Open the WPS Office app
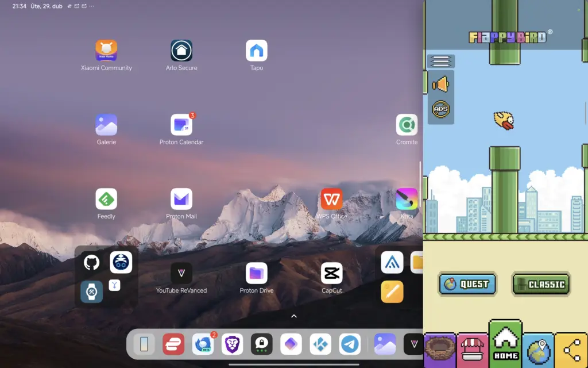This screenshot has height=368, width=588. pyautogui.click(x=331, y=200)
